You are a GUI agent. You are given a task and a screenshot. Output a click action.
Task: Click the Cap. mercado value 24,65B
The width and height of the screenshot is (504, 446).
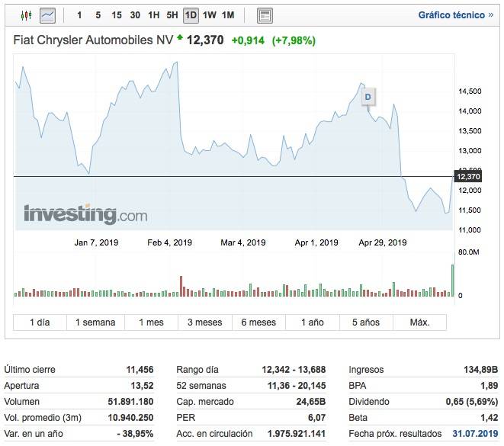(x=311, y=402)
